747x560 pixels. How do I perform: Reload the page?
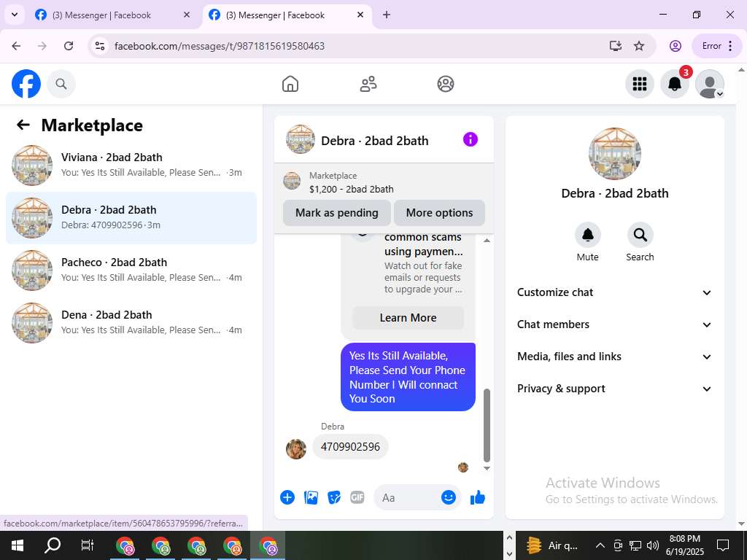pyautogui.click(x=69, y=46)
